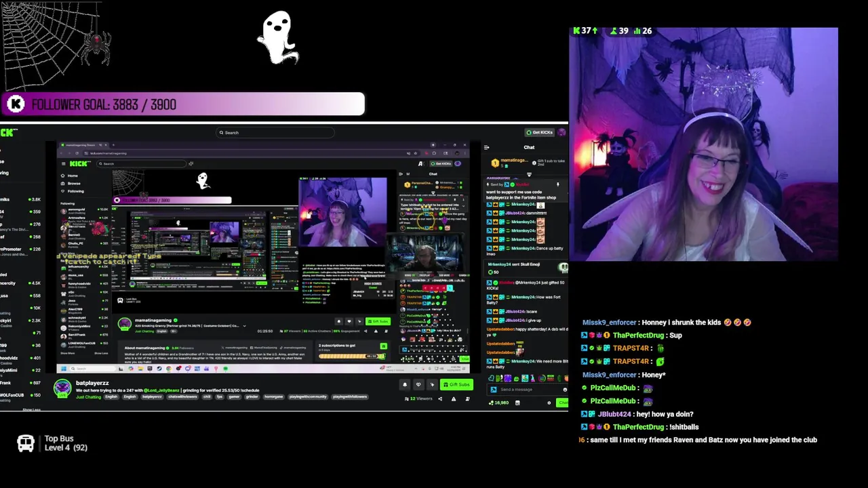
Task: Open the Just Chatting category link
Action: pos(88,397)
